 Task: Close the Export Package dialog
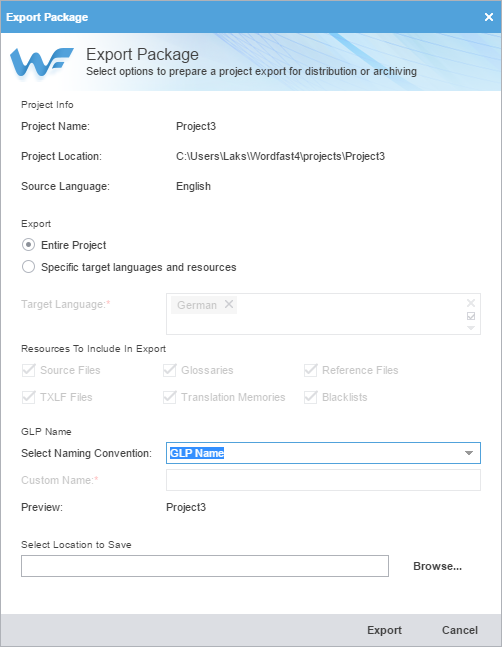(489, 17)
